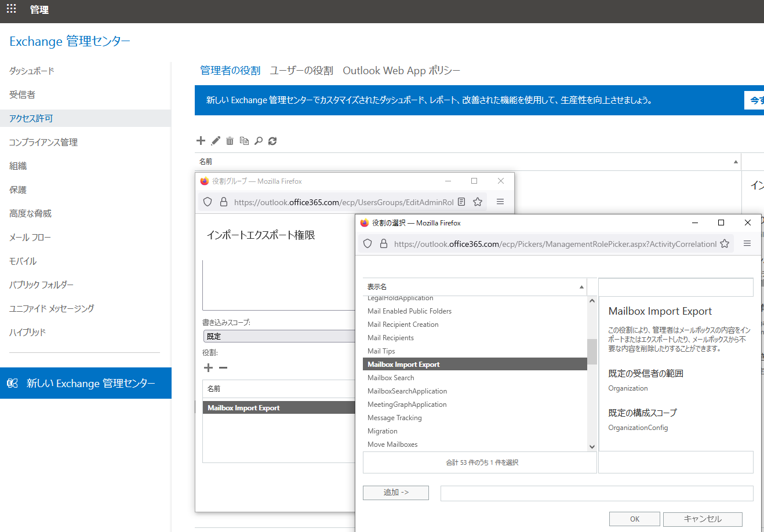Toggle the bookmark star in the 役割の選択 window
This screenshot has width=764, height=532.
(x=725, y=243)
